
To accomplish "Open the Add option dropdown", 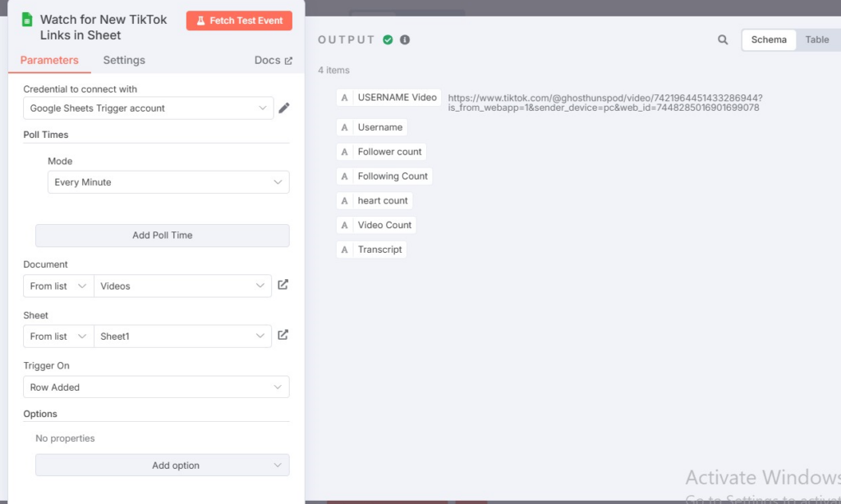I will pyautogui.click(x=163, y=465).
